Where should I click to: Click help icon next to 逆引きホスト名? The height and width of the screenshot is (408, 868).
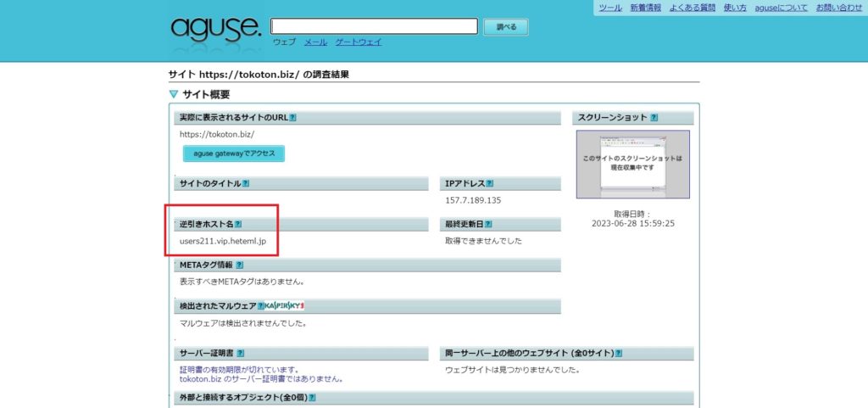tap(238, 225)
